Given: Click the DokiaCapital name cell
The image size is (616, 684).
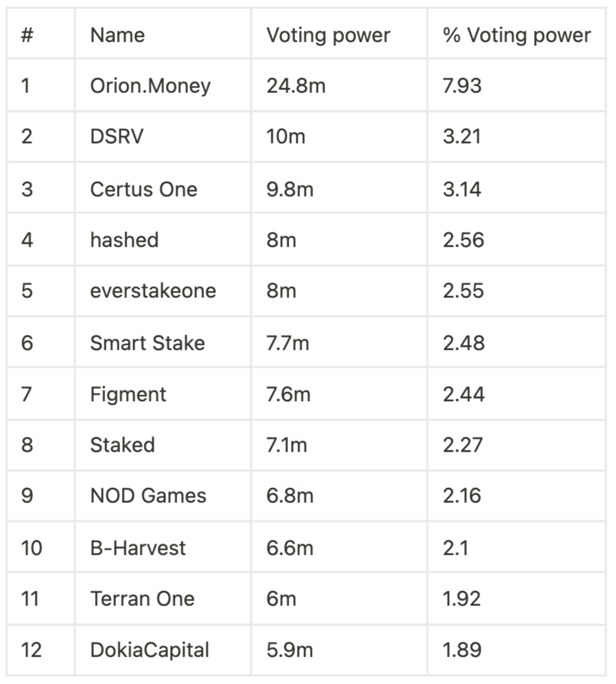Looking at the screenshot, I should point(150,651).
